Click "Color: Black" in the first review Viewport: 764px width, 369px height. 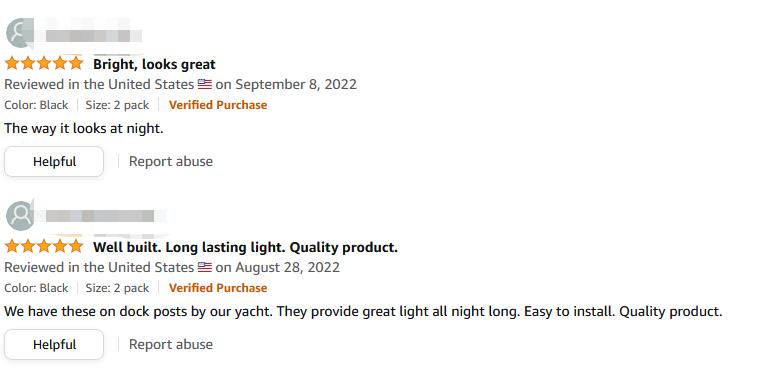pyautogui.click(x=37, y=105)
